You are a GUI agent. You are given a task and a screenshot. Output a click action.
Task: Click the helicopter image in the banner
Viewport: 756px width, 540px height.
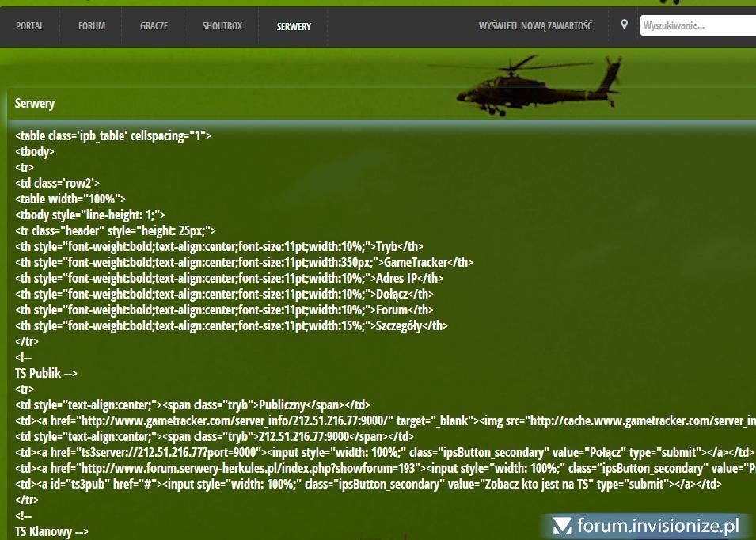tap(538, 86)
